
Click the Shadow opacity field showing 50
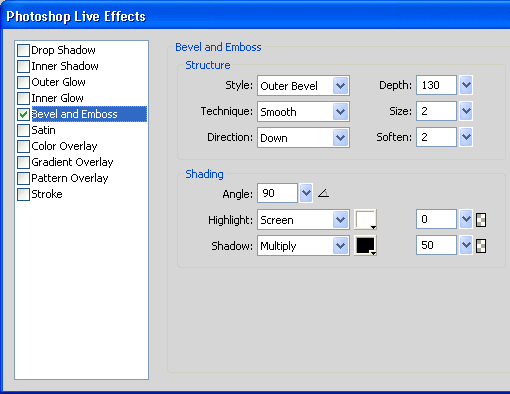click(x=436, y=245)
